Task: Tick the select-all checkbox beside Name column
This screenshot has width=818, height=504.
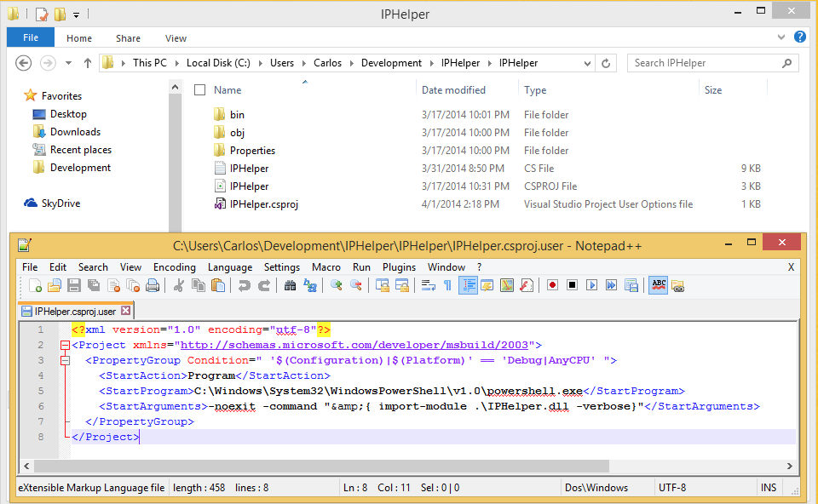Action: point(200,90)
